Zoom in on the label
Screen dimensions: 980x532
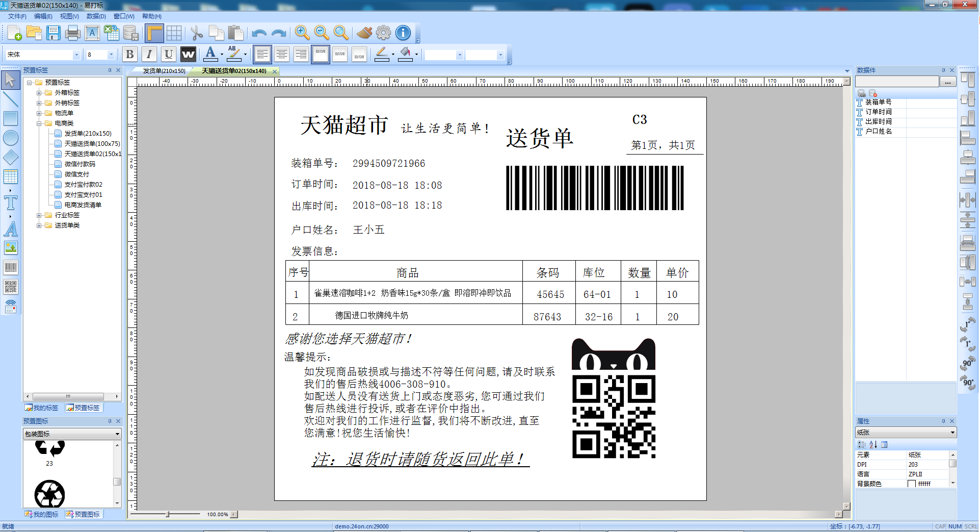pos(302,33)
